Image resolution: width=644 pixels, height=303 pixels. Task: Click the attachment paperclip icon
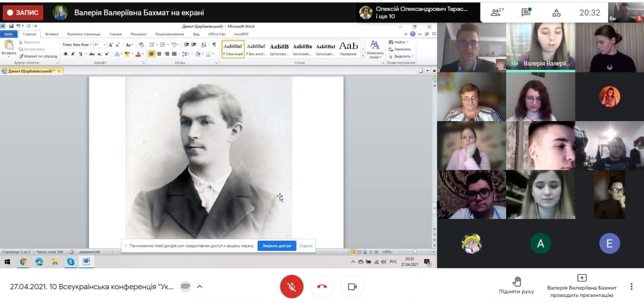point(185,286)
